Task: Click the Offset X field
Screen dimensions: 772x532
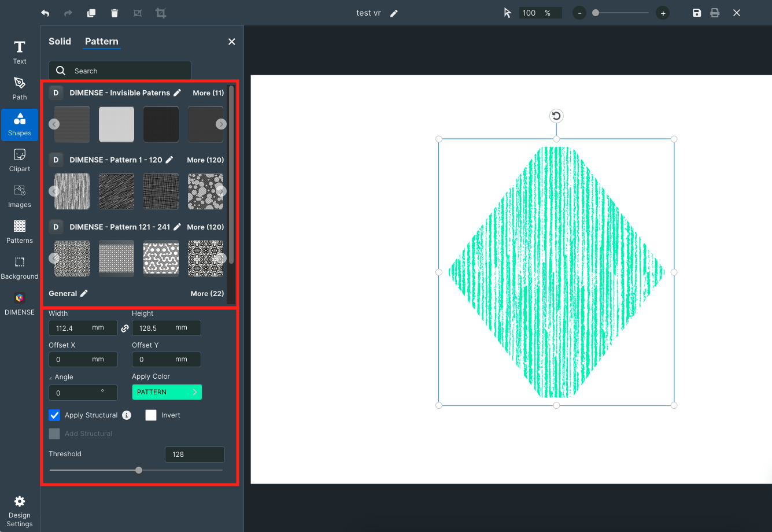Action: tap(83, 359)
